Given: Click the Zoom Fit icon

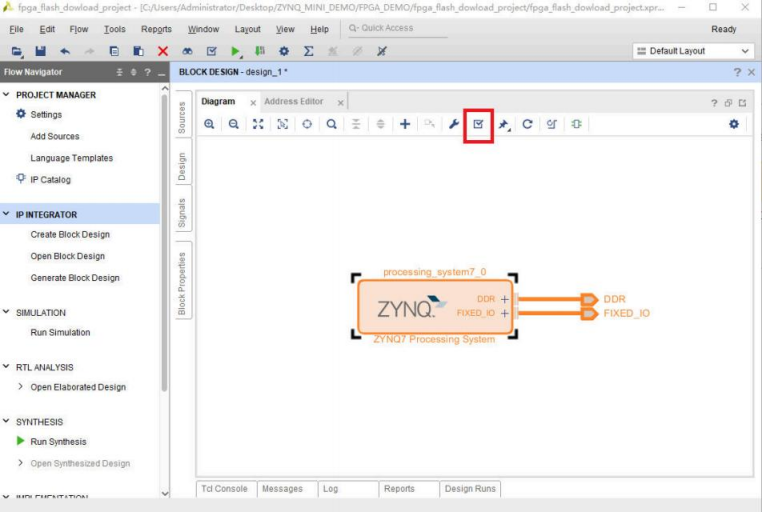Looking at the screenshot, I should pos(258,124).
